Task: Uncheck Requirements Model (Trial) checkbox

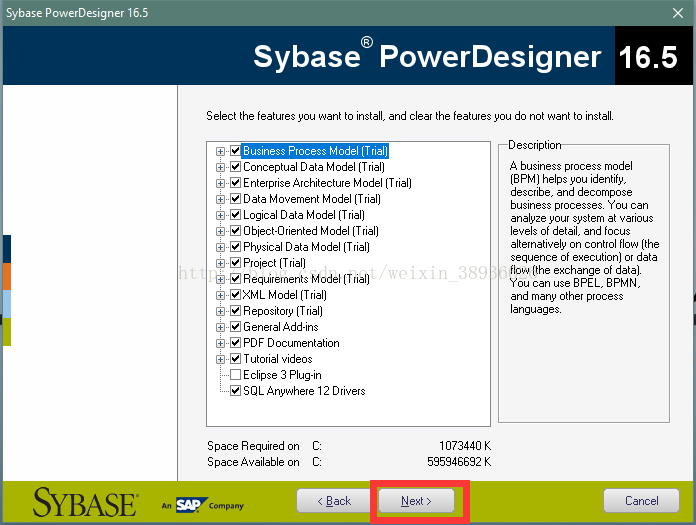Action: (236, 279)
